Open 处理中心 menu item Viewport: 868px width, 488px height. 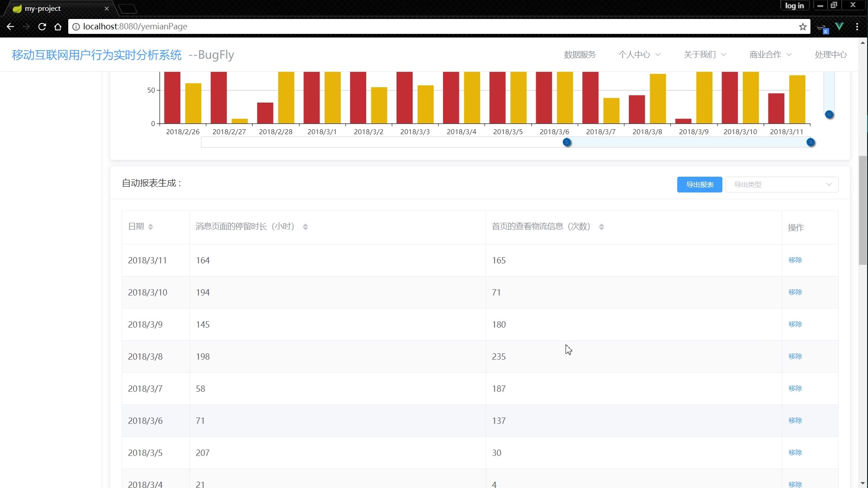(x=831, y=55)
